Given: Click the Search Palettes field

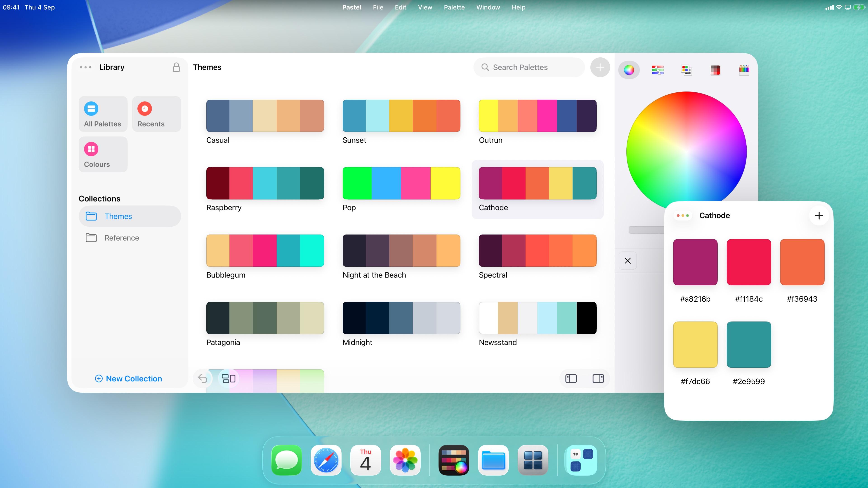Looking at the screenshot, I should pyautogui.click(x=529, y=67).
